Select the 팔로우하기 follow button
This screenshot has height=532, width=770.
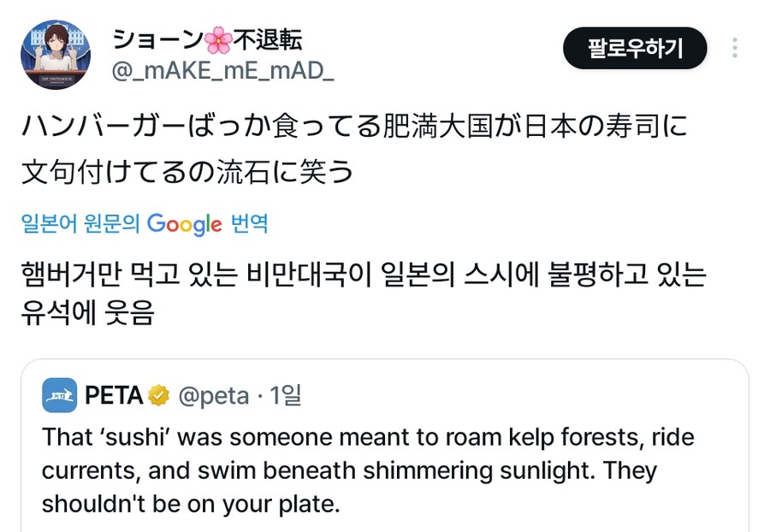pyautogui.click(x=636, y=50)
